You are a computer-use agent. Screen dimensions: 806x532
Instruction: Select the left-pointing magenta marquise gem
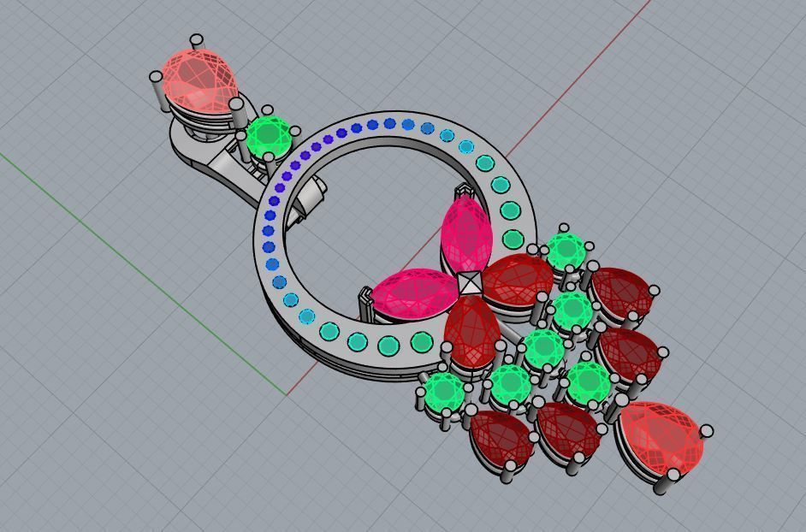[x=414, y=294]
